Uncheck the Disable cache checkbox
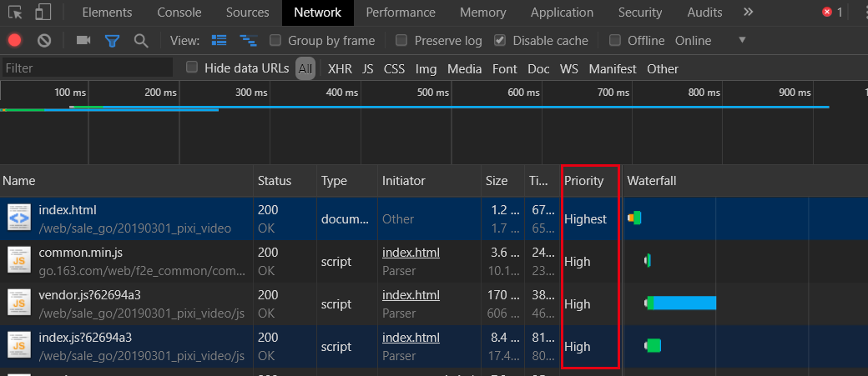The width and height of the screenshot is (868, 376). [x=500, y=40]
